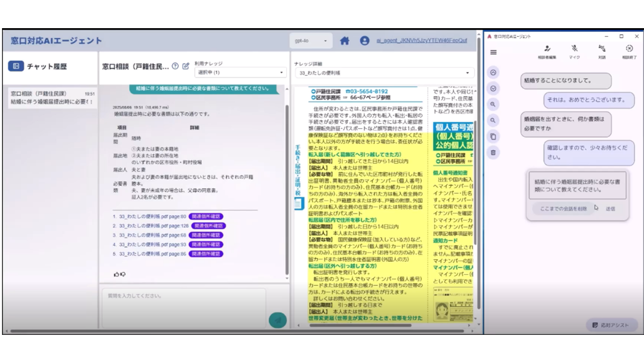644x362 pixels.
Task: End the session via the 相談終了 icon
Action: click(629, 48)
